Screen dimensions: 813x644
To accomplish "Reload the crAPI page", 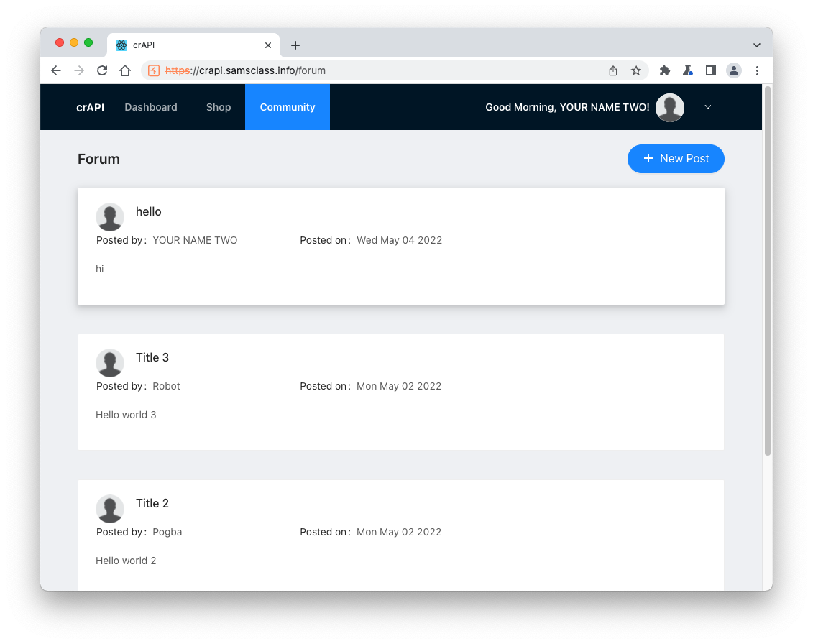I will (102, 70).
